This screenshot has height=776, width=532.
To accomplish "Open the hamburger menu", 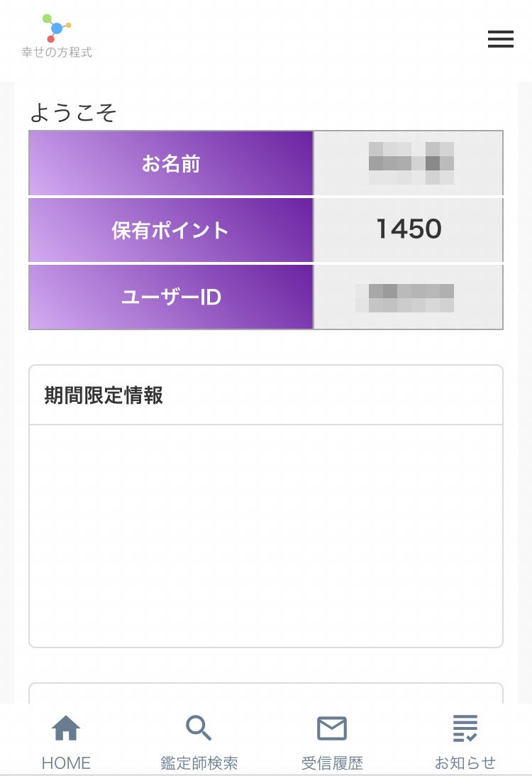I will [x=500, y=39].
